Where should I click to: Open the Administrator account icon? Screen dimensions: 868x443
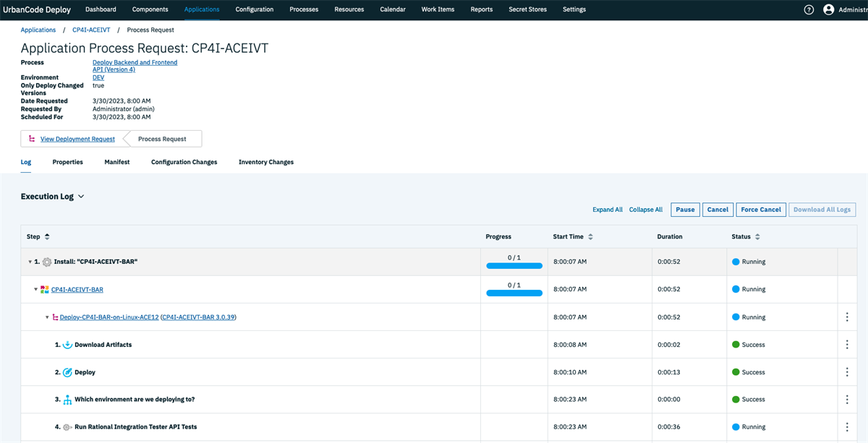point(829,9)
